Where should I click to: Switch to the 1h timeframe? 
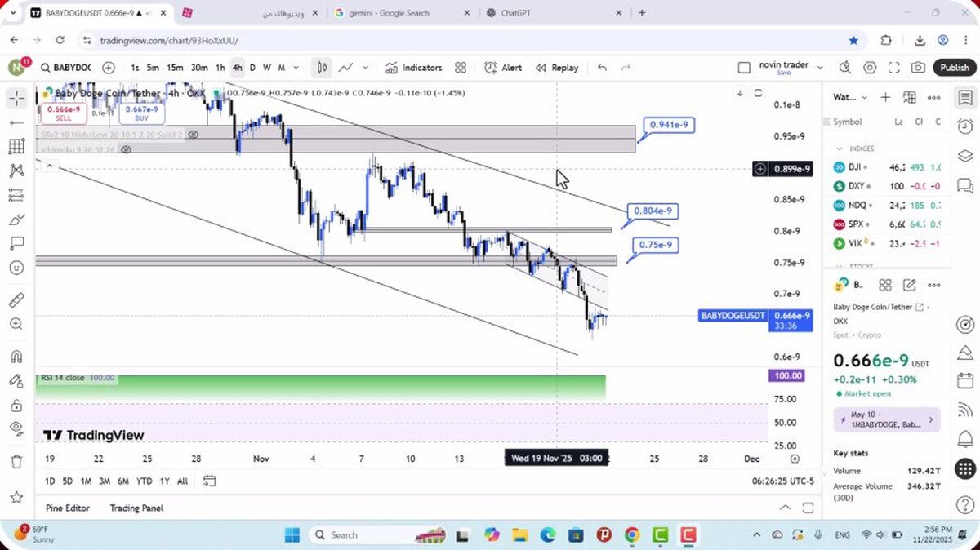point(220,68)
